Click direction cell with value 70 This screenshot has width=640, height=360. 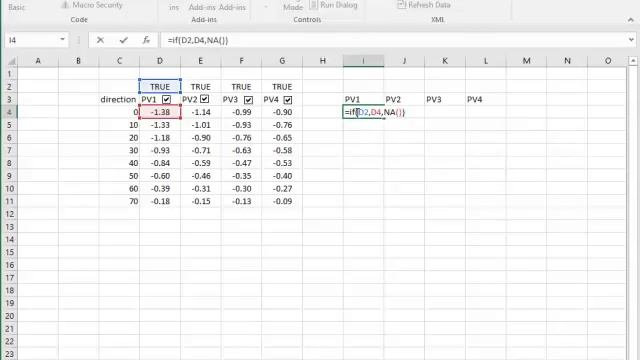(119, 201)
